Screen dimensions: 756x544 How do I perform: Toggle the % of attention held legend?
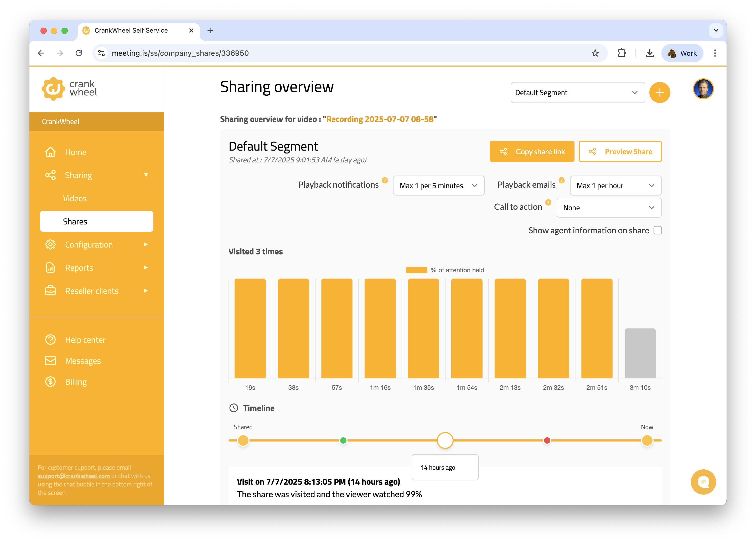point(445,270)
